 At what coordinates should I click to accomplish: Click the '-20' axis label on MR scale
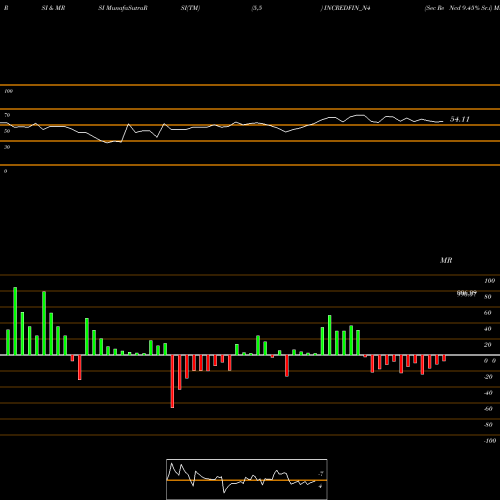488,377
